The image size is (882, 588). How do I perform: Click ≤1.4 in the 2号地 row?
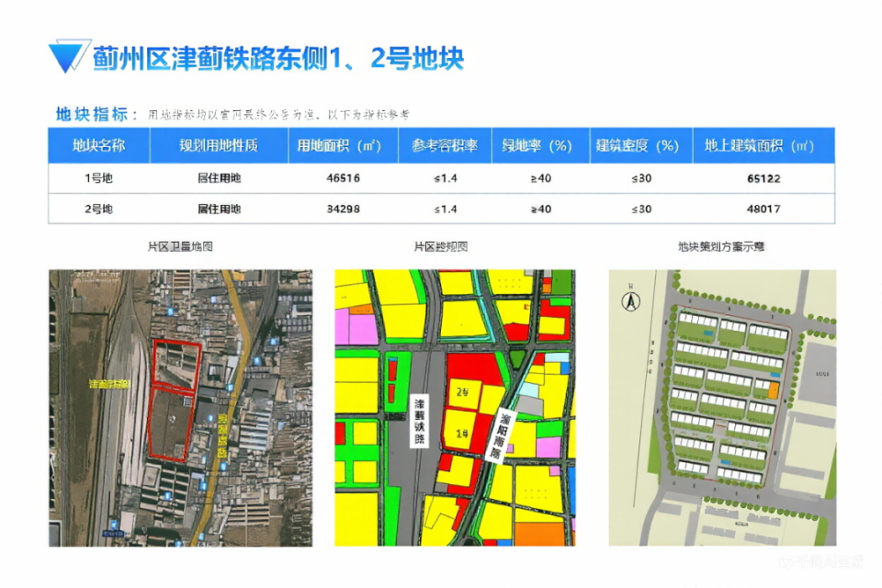445,209
